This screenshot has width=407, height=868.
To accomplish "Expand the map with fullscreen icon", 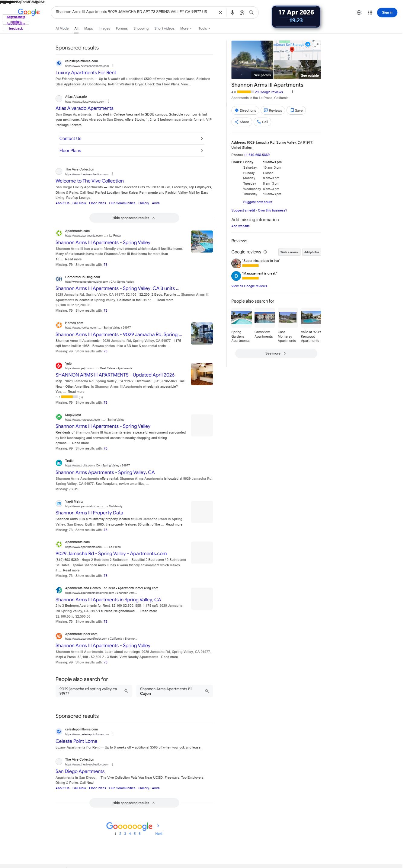I will (316, 45).
